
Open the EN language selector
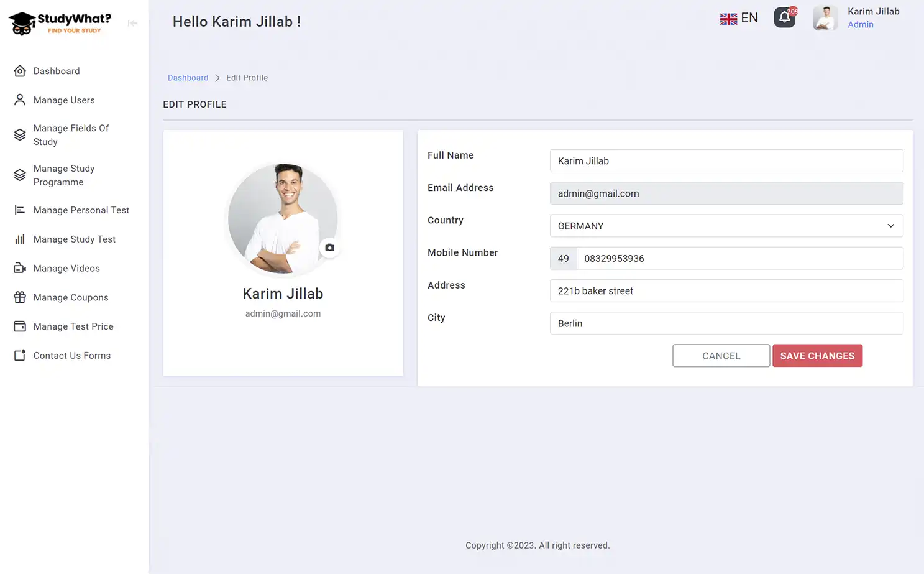pos(739,17)
